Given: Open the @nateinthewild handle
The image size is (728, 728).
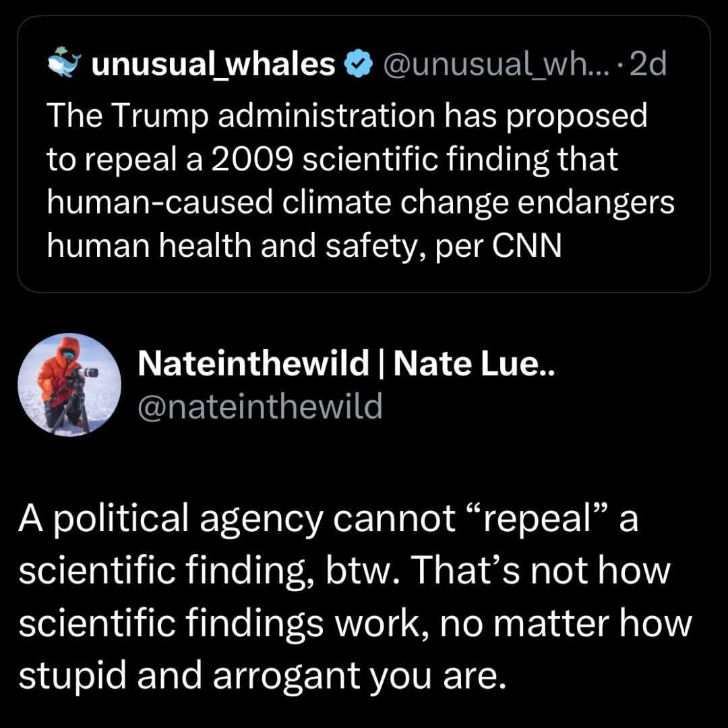Looking at the screenshot, I should (x=260, y=406).
